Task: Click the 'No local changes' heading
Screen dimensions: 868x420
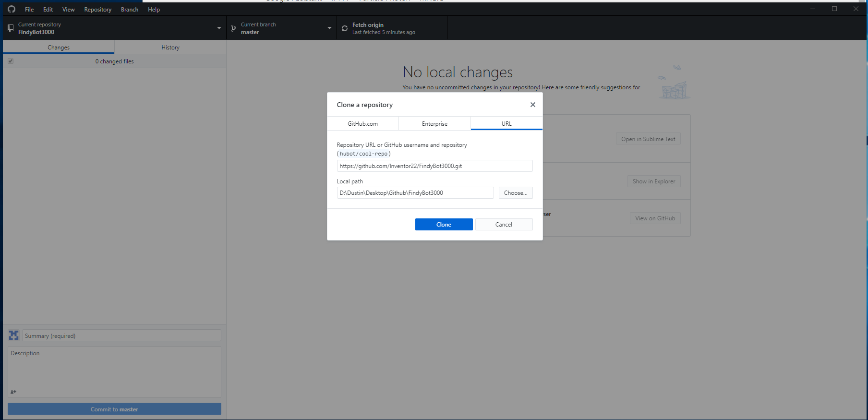Action: click(458, 72)
